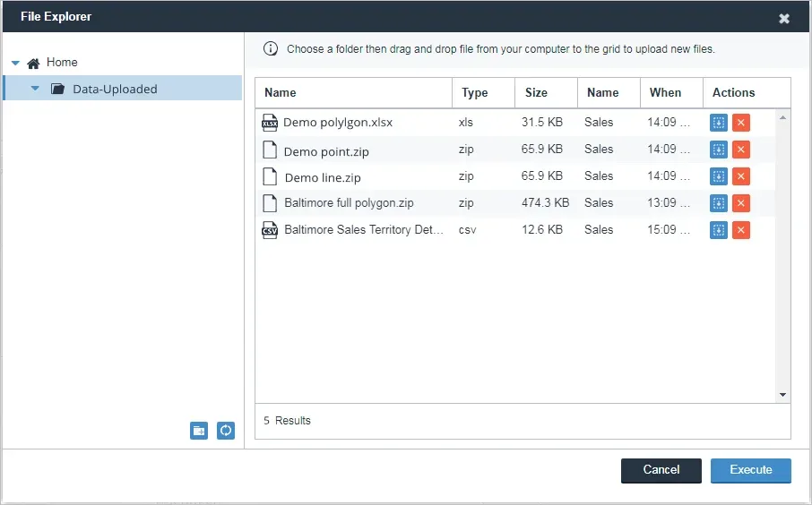
Task: Collapse the Home tree node
Action: (15, 63)
